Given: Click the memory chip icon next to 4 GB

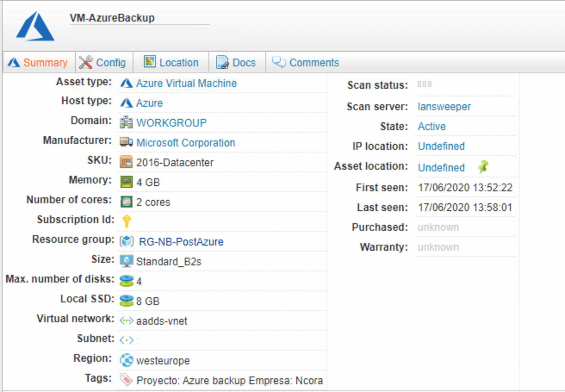Looking at the screenshot, I should (126, 182).
